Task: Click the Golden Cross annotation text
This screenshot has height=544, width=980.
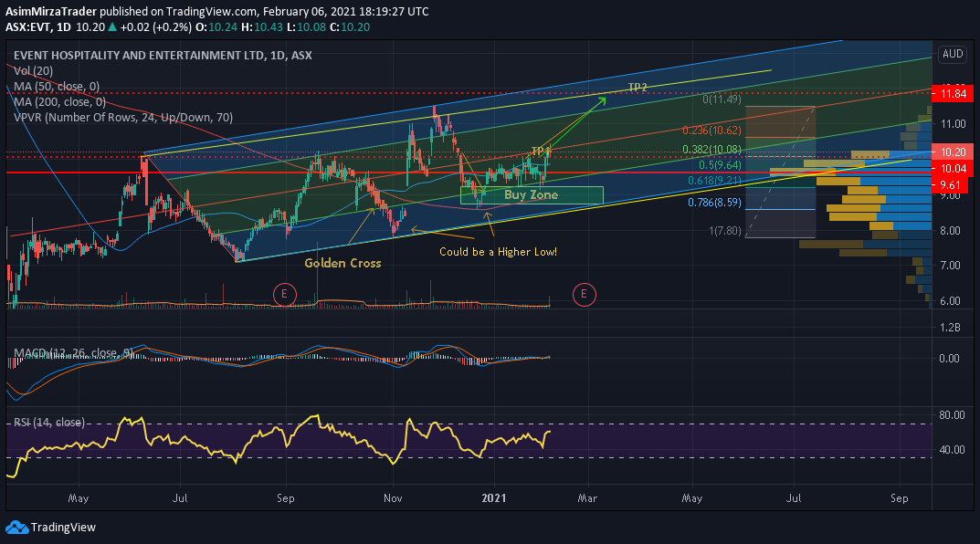Action: click(342, 263)
